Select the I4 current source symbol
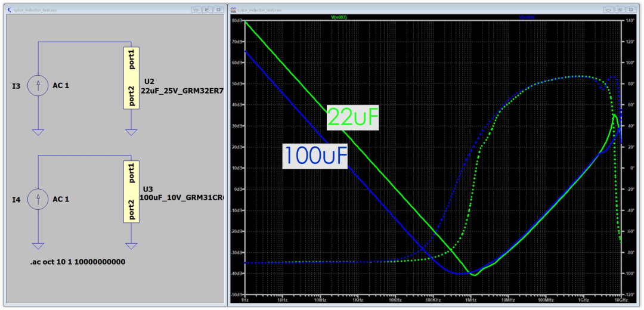This screenshot has height=310, width=644. tap(38, 199)
